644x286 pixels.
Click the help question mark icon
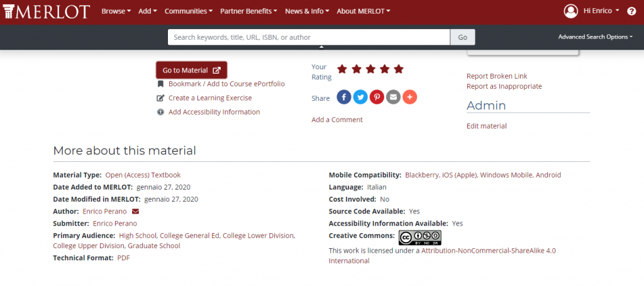631,11
